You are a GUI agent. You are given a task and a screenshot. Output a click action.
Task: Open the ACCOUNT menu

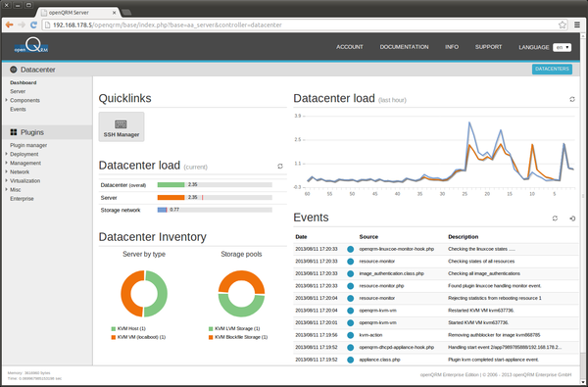click(350, 47)
